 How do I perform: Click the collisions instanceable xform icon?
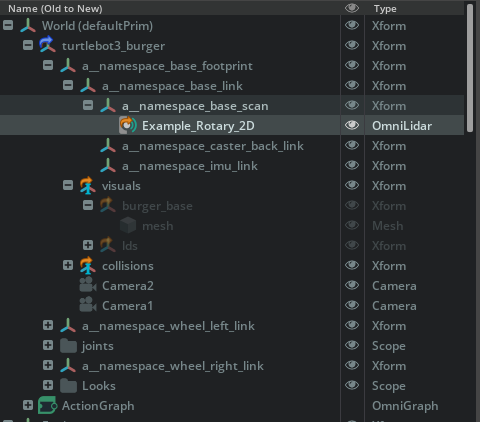pos(88,265)
